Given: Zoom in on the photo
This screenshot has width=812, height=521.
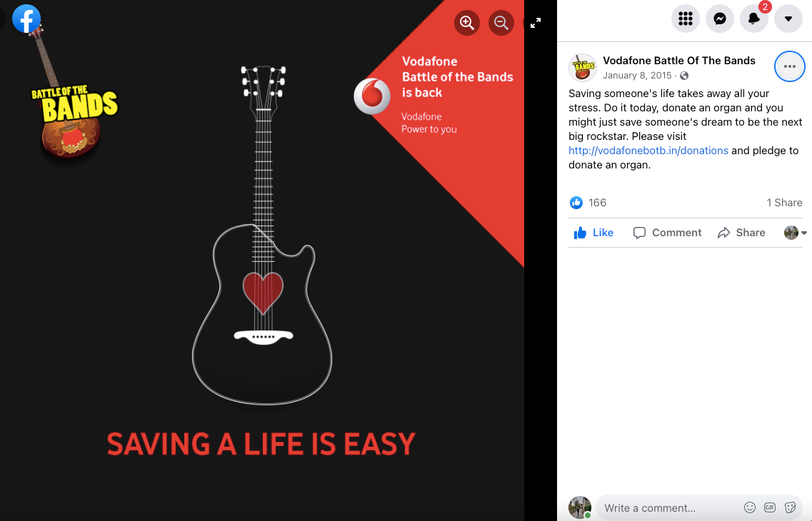Looking at the screenshot, I should coord(466,23).
